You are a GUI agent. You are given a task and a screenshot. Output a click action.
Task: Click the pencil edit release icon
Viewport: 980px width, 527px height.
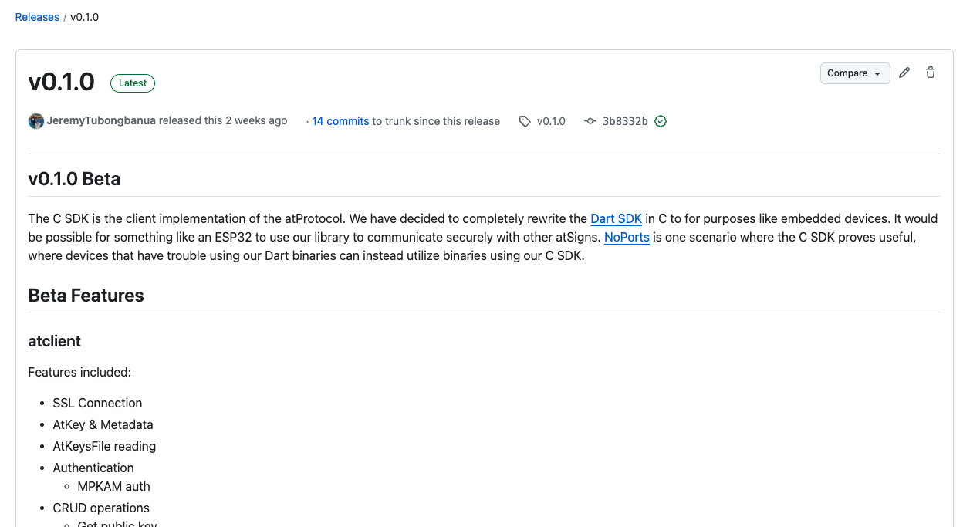click(x=904, y=73)
